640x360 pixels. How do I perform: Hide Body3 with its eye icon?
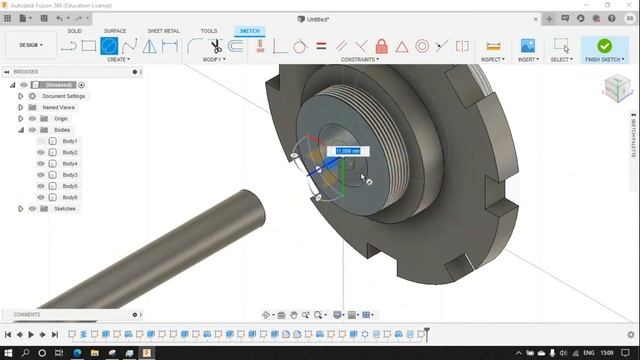[40, 175]
